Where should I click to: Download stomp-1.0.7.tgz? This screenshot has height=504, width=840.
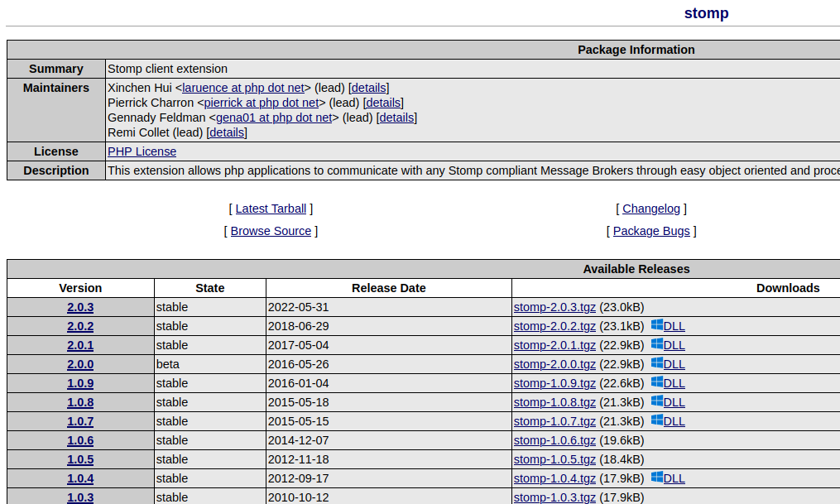[x=554, y=421]
